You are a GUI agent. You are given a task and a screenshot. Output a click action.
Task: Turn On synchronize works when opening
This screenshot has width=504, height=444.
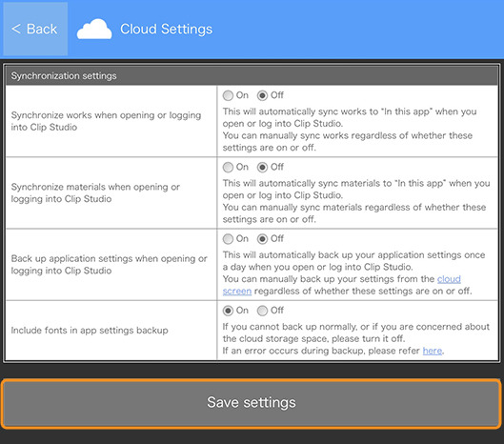click(228, 95)
